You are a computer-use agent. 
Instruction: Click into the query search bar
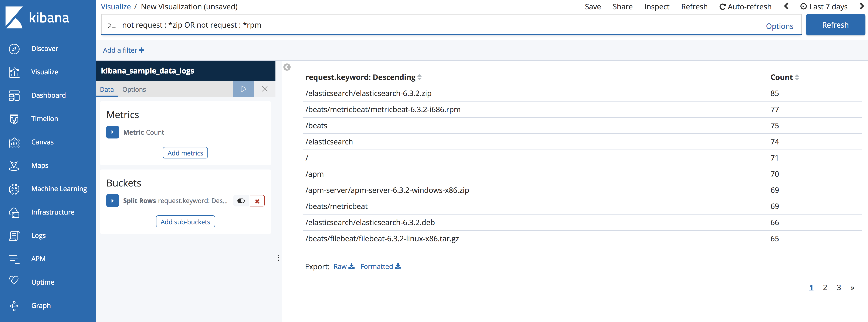[438, 25]
